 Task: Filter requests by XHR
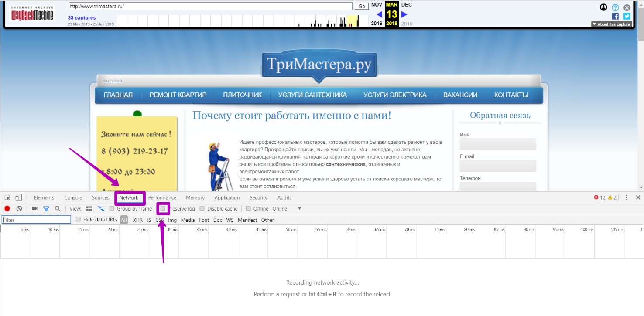[x=137, y=220]
